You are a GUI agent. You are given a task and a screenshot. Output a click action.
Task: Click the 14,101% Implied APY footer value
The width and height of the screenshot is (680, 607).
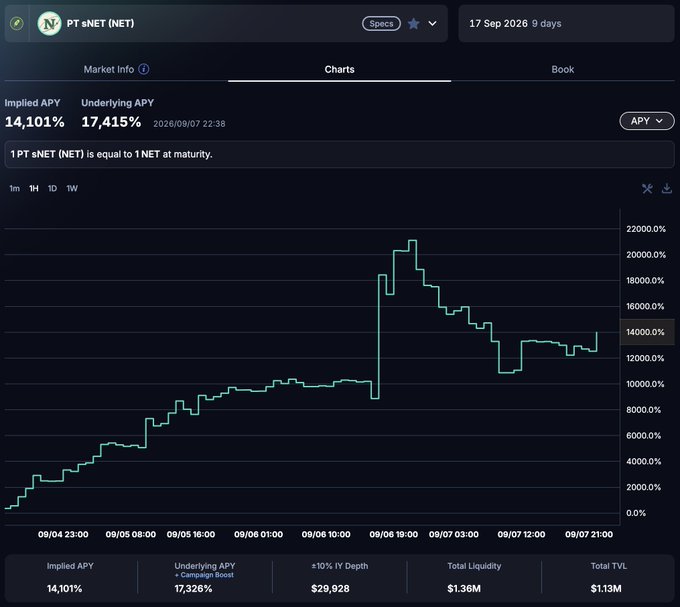click(64, 589)
